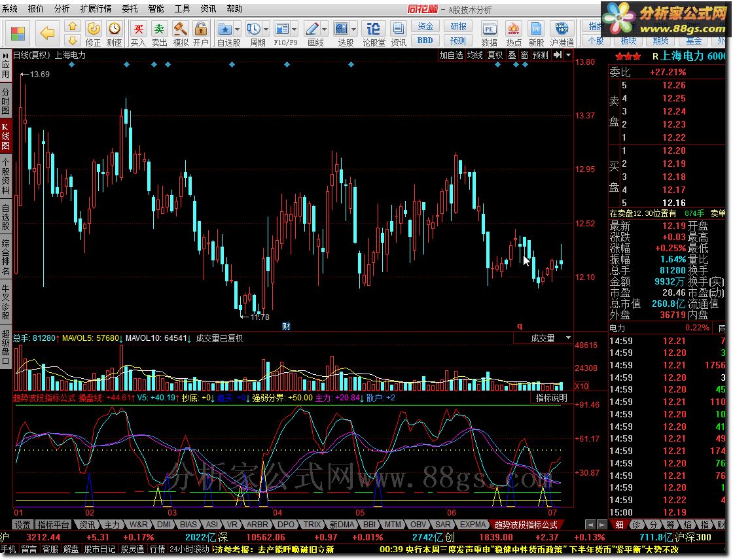Expand the 周期 period dropdown arrow
The height and width of the screenshot is (560, 733).
tap(266, 29)
